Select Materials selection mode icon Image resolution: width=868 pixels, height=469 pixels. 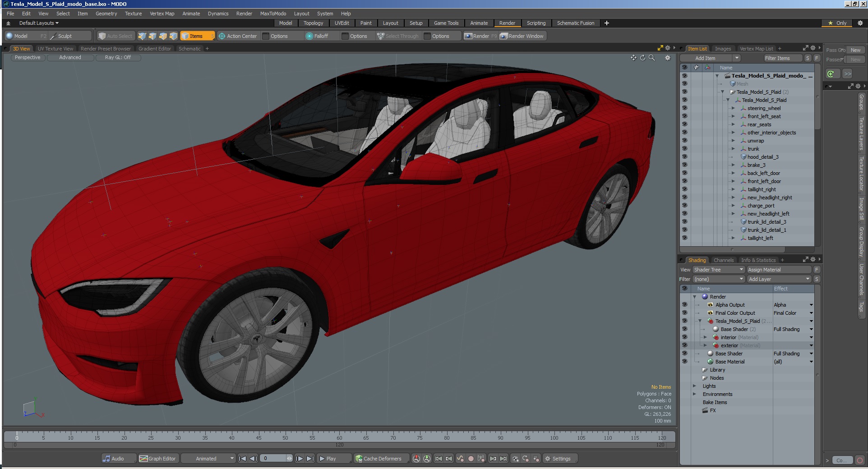pyautogui.click(x=173, y=36)
